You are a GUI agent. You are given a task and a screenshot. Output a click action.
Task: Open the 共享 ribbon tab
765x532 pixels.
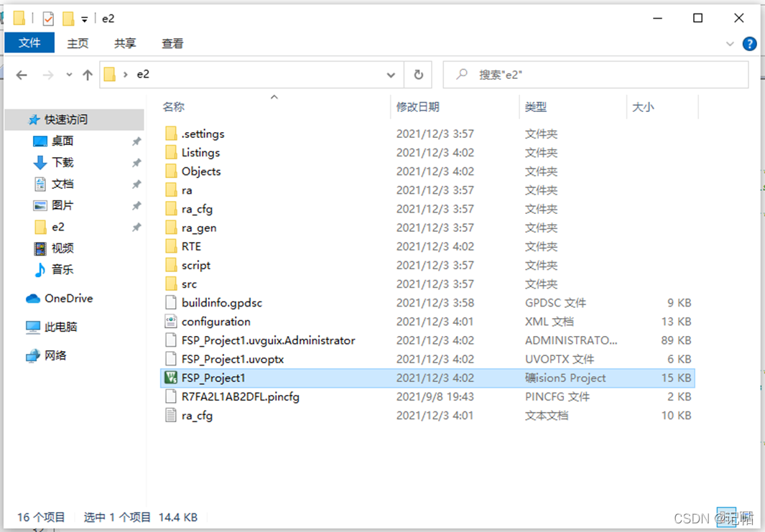click(x=125, y=43)
